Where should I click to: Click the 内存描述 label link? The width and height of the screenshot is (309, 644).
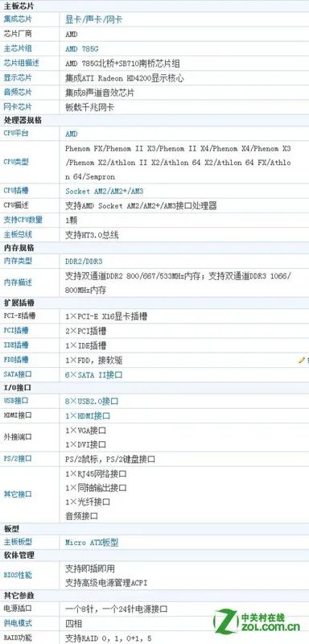click(x=18, y=283)
